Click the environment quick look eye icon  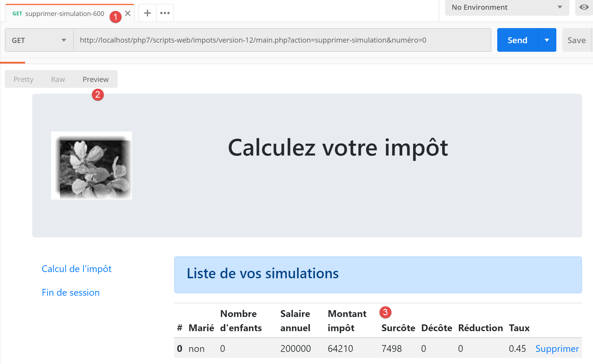(x=584, y=7)
